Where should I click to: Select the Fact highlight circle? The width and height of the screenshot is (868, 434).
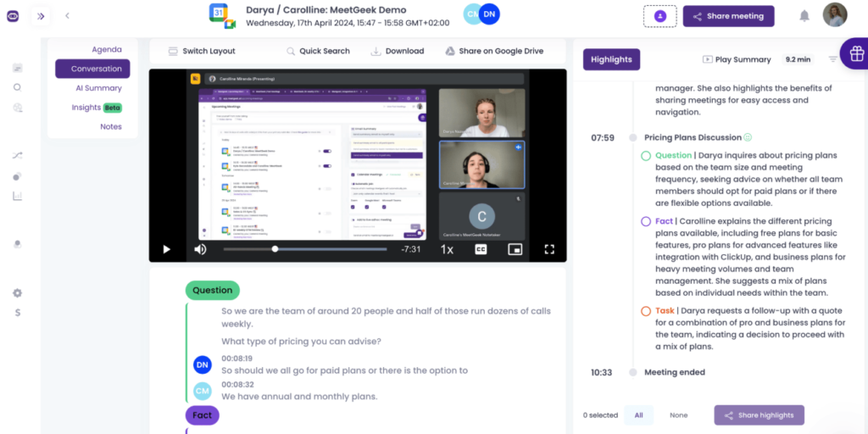[645, 221]
